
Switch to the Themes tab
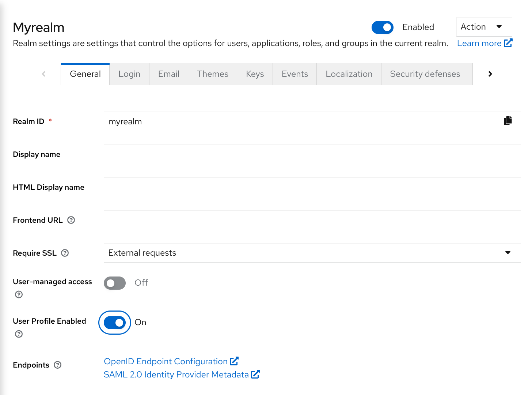[212, 74]
